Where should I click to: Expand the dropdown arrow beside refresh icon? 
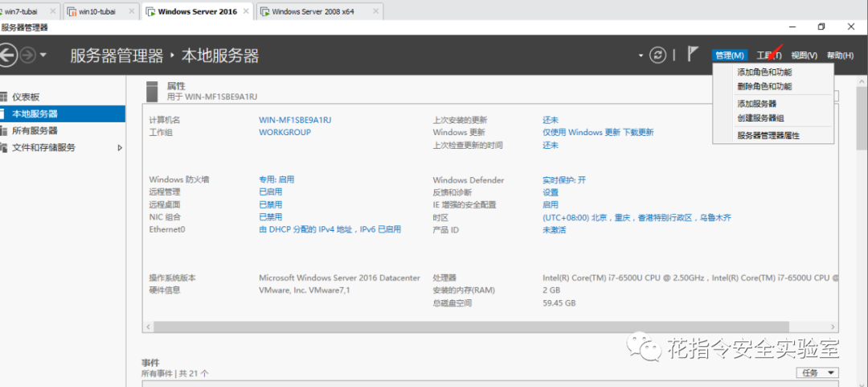(x=641, y=56)
